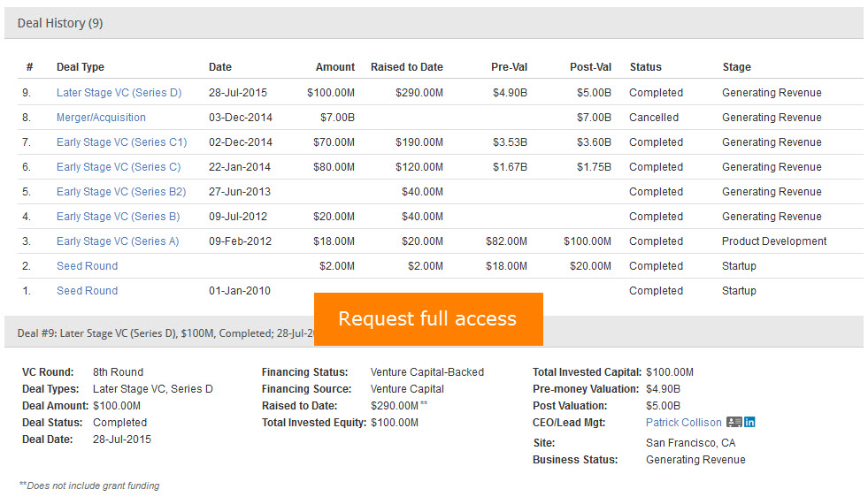Click the Early Stage VC (Series B) link
Image resolution: width=868 pixels, height=497 pixels.
tap(118, 217)
